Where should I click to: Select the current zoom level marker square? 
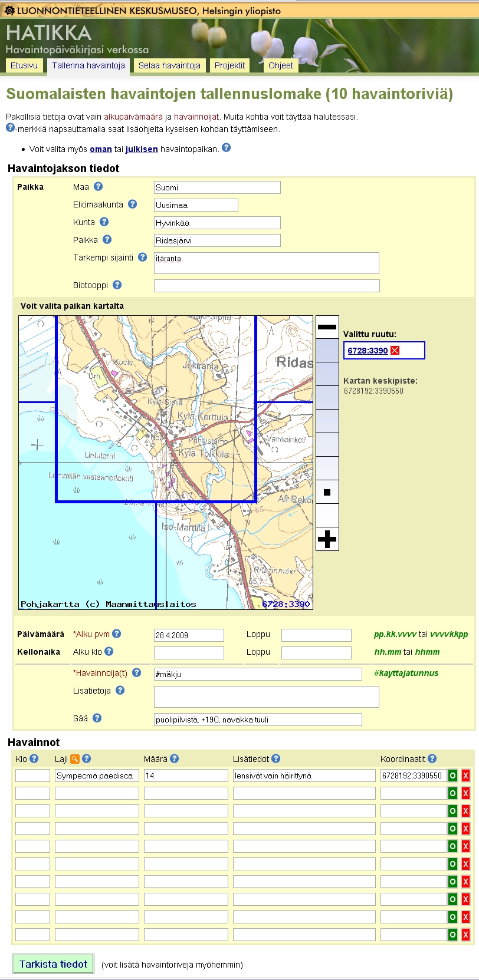327,492
